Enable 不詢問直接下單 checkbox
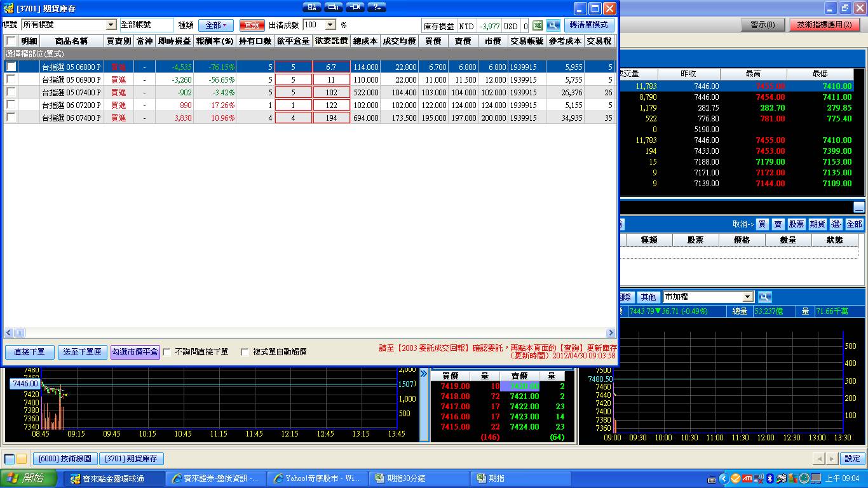The image size is (868, 488). point(167,352)
